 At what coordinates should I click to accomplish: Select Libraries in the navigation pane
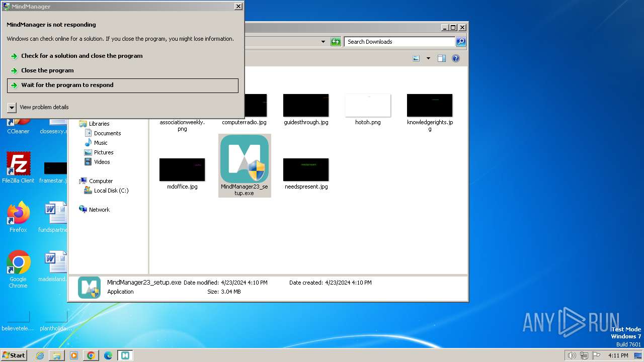coord(95,124)
